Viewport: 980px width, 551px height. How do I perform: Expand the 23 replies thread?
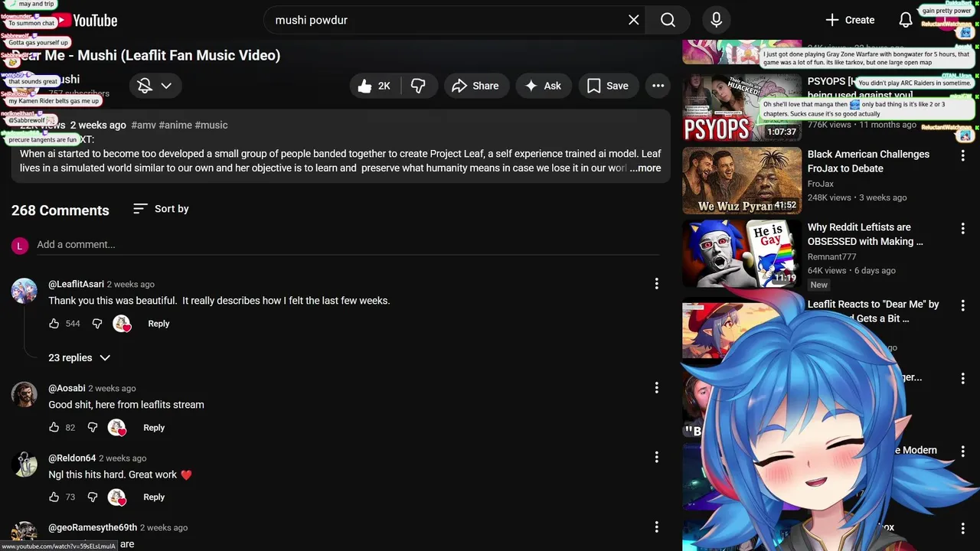[80, 358]
